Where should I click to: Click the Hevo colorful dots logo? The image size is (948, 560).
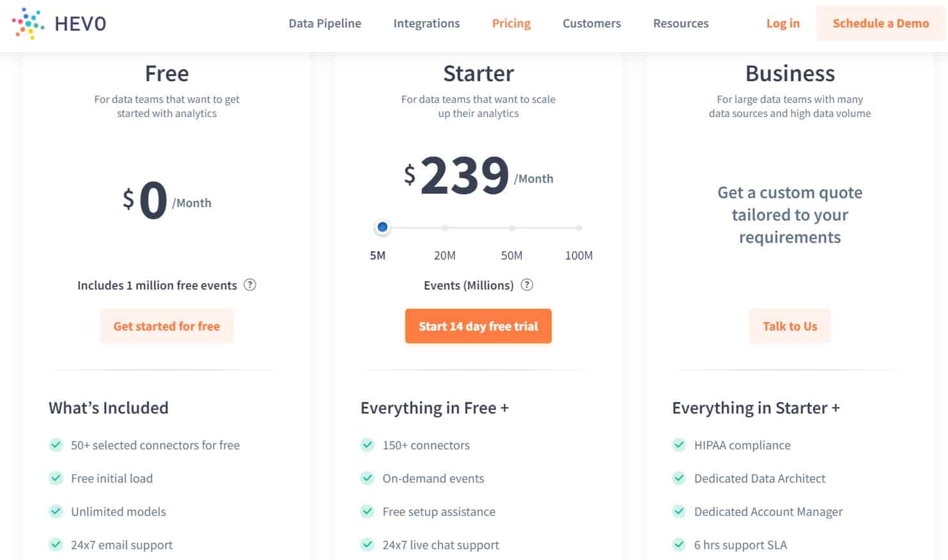[28, 24]
